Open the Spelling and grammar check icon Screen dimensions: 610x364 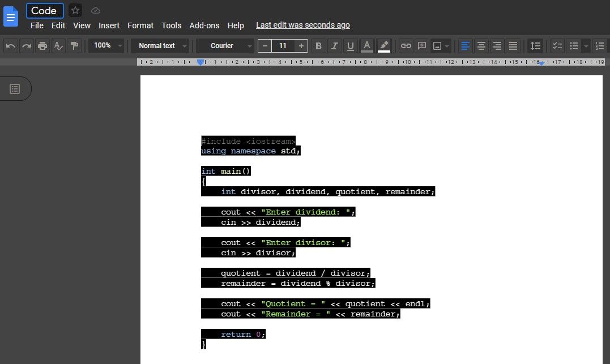point(58,46)
